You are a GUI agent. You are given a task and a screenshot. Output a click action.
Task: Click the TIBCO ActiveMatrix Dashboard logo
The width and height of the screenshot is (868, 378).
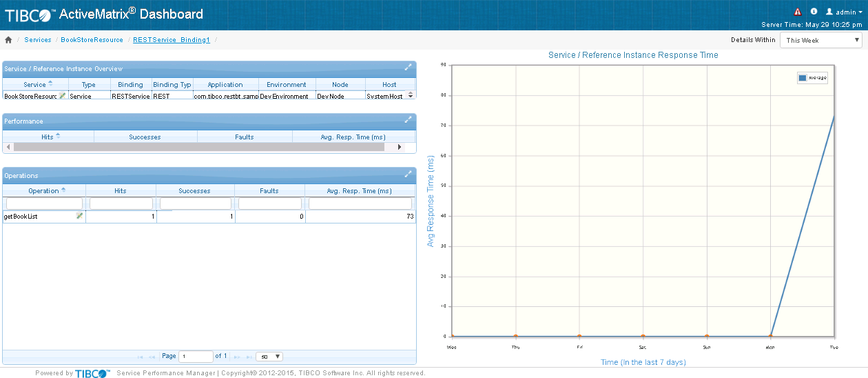pos(104,14)
